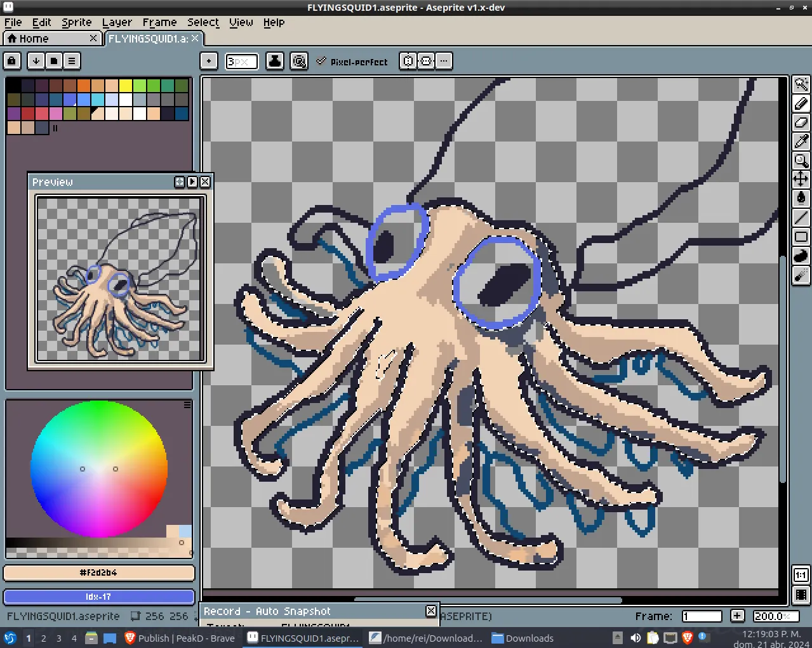812x648 pixels.
Task: Click the squid thumbnail in Preview
Action: 119,279
